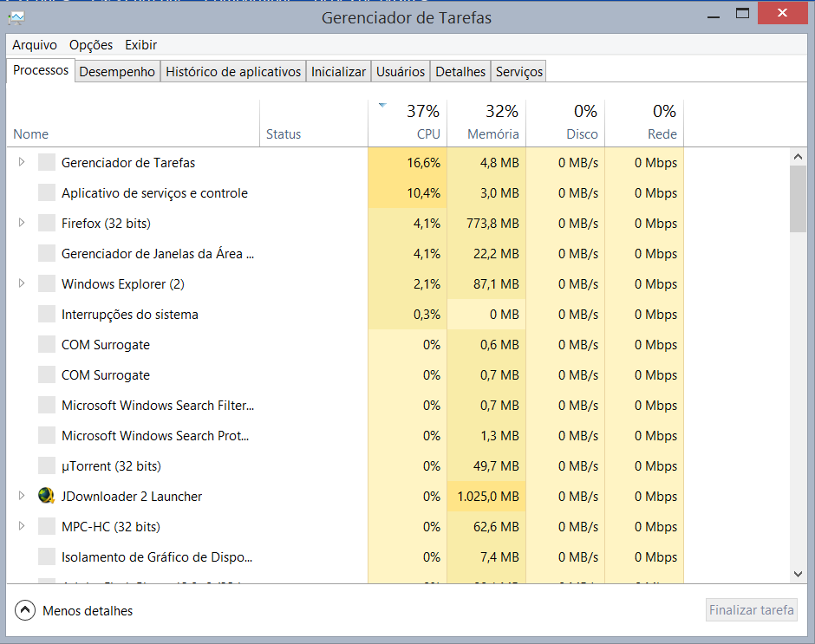Click the scrollbar down arrow
Viewport: 815px width, 644px height.
coord(798,575)
